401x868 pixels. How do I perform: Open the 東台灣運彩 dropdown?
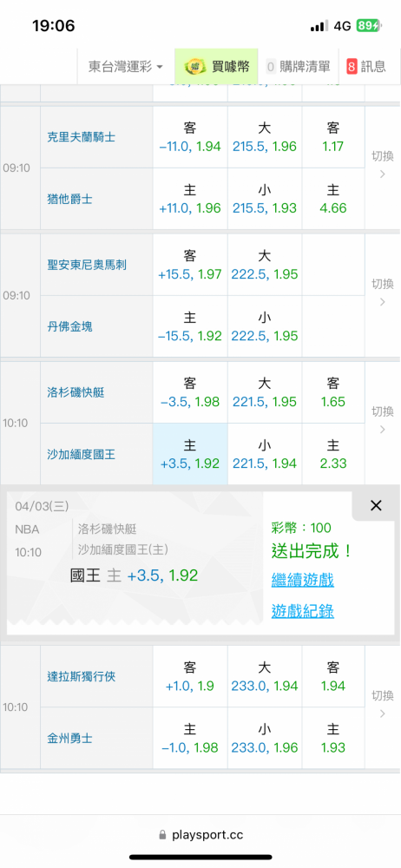pos(126,67)
